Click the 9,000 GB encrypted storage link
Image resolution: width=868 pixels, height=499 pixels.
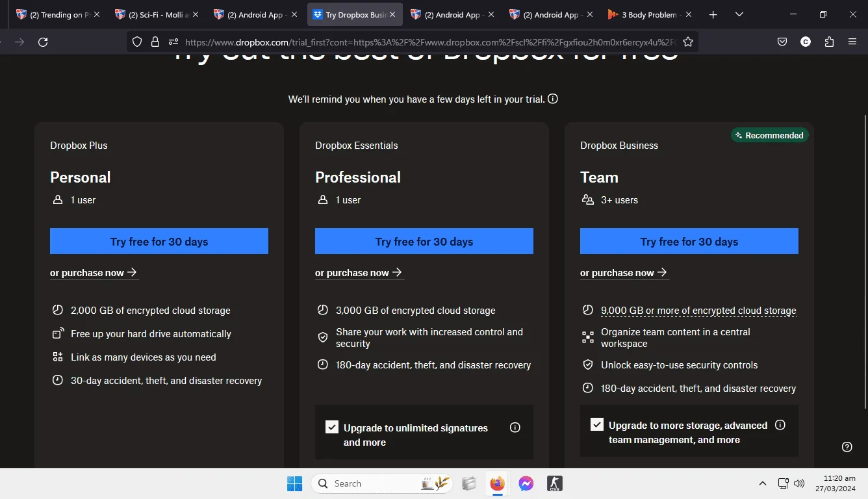pos(698,311)
